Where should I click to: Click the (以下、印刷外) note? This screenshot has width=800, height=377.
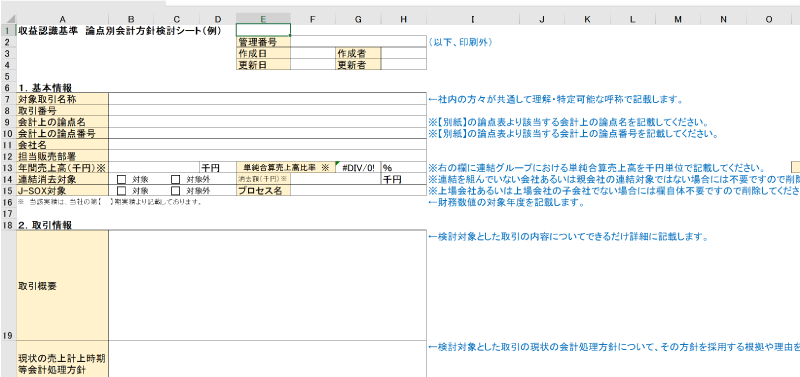[461, 42]
